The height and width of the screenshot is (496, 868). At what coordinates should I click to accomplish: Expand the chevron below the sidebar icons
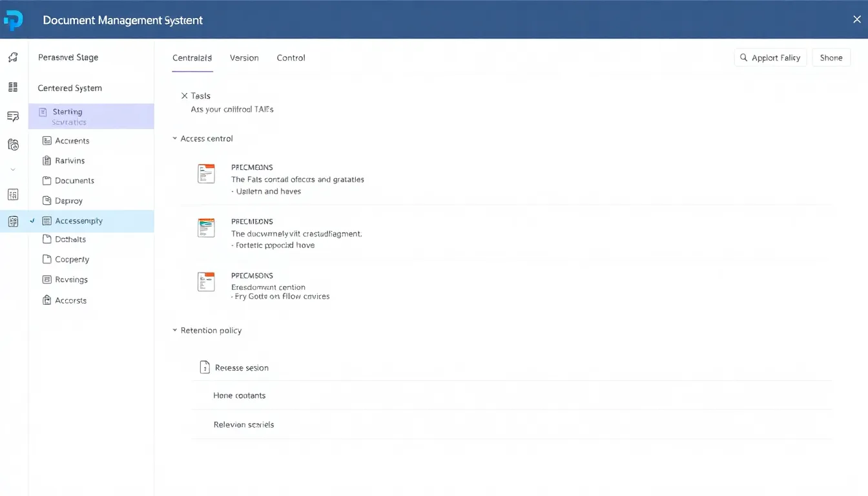(13, 169)
